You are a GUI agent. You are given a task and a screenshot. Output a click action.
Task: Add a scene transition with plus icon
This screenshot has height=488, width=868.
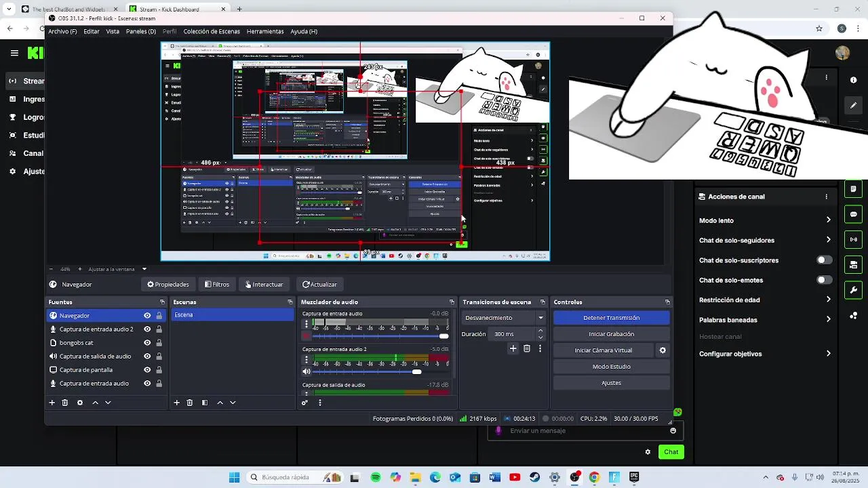pyautogui.click(x=513, y=348)
